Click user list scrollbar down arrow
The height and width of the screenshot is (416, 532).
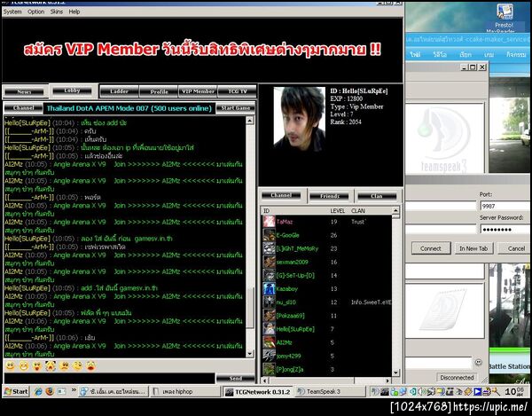[395, 373]
